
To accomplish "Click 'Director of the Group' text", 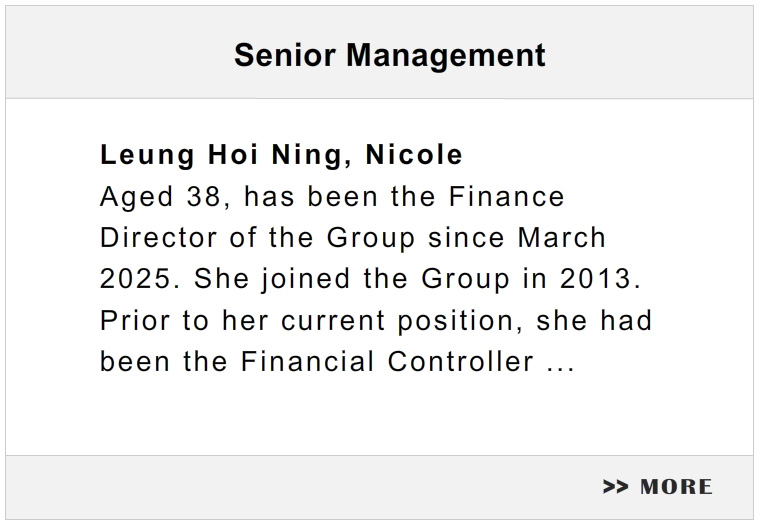I will click(257, 238).
